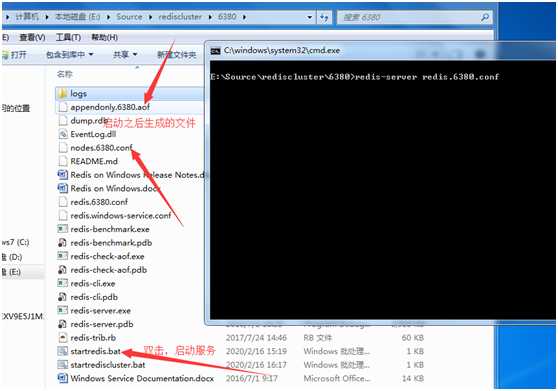
Task: Expand the arrow after Source in breadcrumb
Action: (150, 17)
